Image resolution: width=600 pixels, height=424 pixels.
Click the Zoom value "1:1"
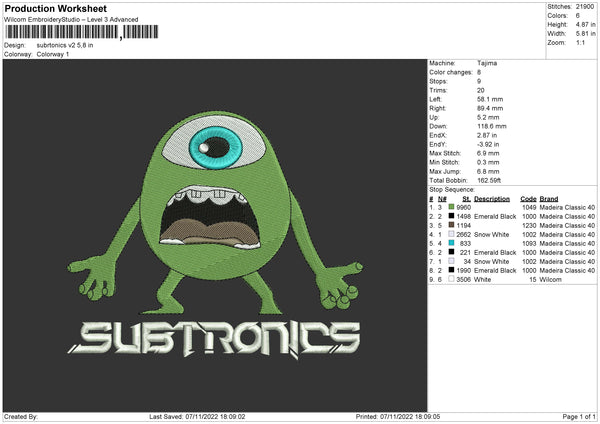click(x=580, y=42)
